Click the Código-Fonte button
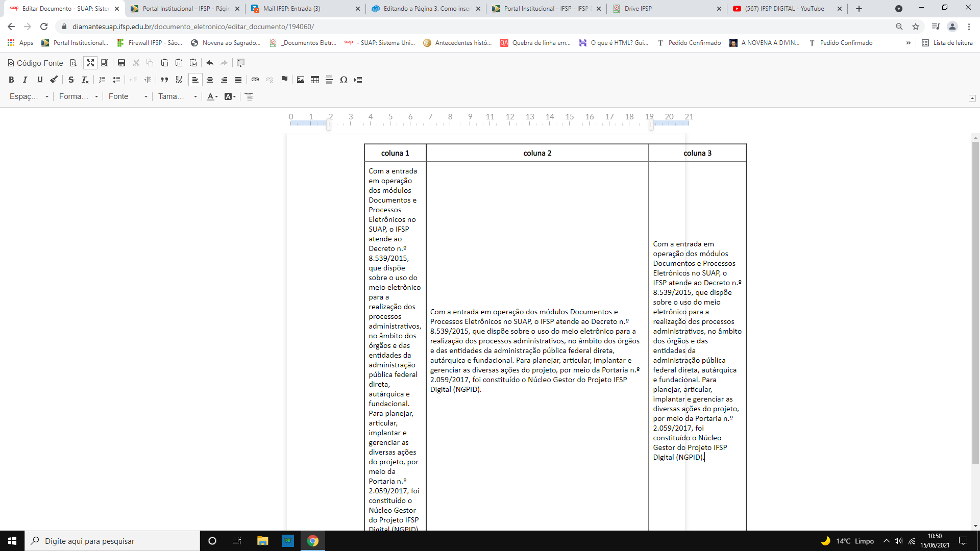Image resolution: width=980 pixels, height=551 pixels. click(x=35, y=63)
